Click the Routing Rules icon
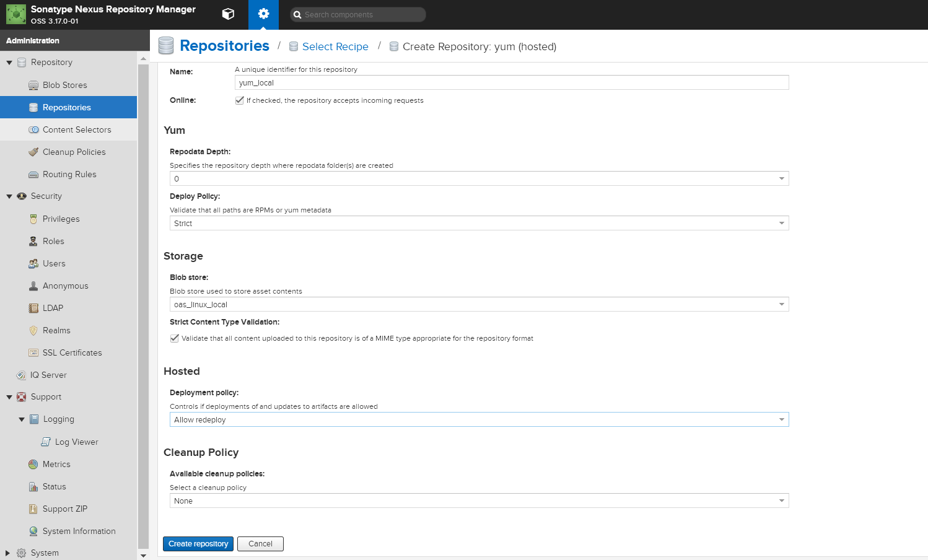Image resolution: width=928 pixels, height=560 pixels. (x=33, y=174)
